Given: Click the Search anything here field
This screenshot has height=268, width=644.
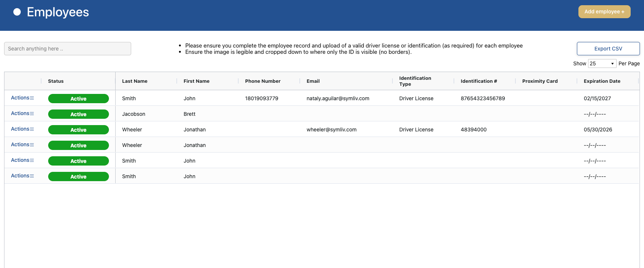Looking at the screenshot, I should coord(67,49).
